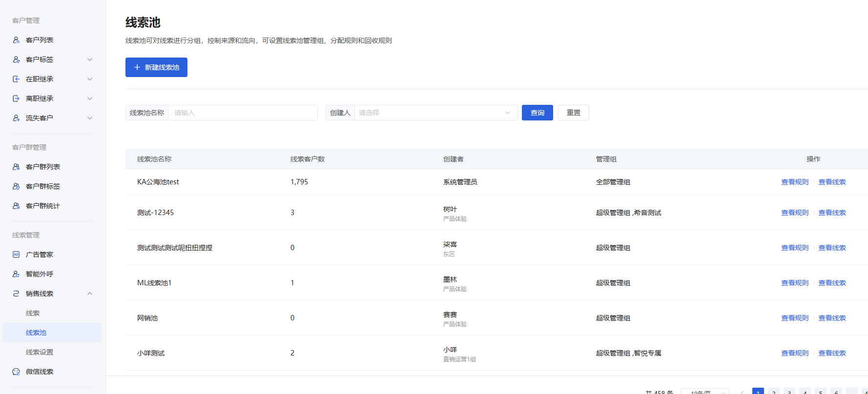The height and width of the screenshot is (394, 868).
Task: Click the 查询 search button
Action: coord(537,113)
